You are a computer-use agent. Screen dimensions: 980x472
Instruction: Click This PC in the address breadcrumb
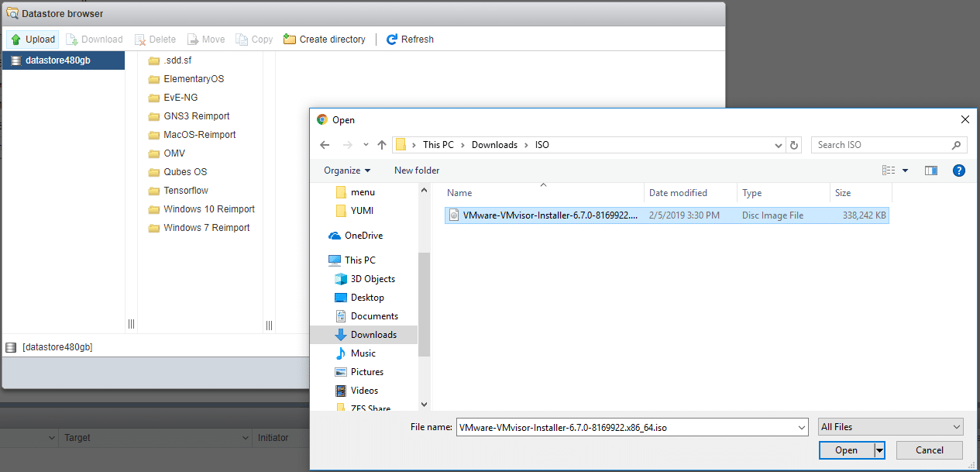coord(438,145)
